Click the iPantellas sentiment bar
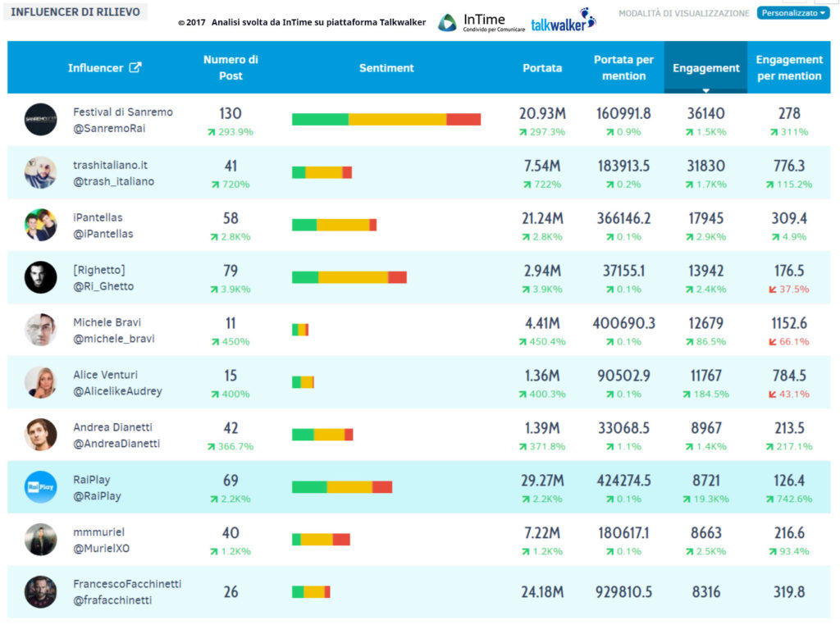 click(335, 225)
